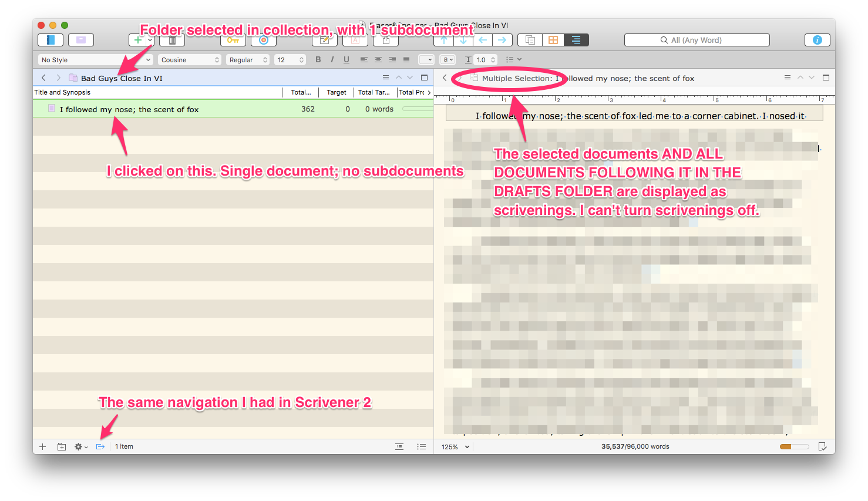Click the row's progress bar
The height and width of the screenshot is (501, 868).
point(418,109)
